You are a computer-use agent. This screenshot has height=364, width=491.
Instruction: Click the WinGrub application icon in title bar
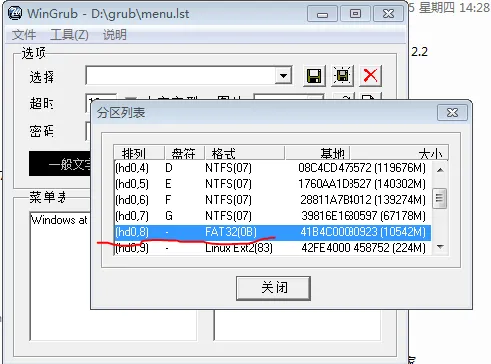tap(15, 13)
